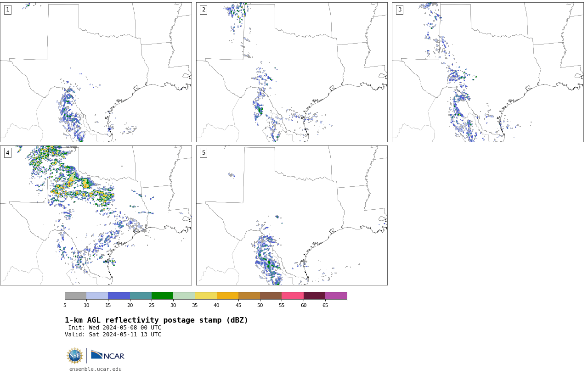Select the maroon 60-65 dBZ swatch

pos(314,296)
